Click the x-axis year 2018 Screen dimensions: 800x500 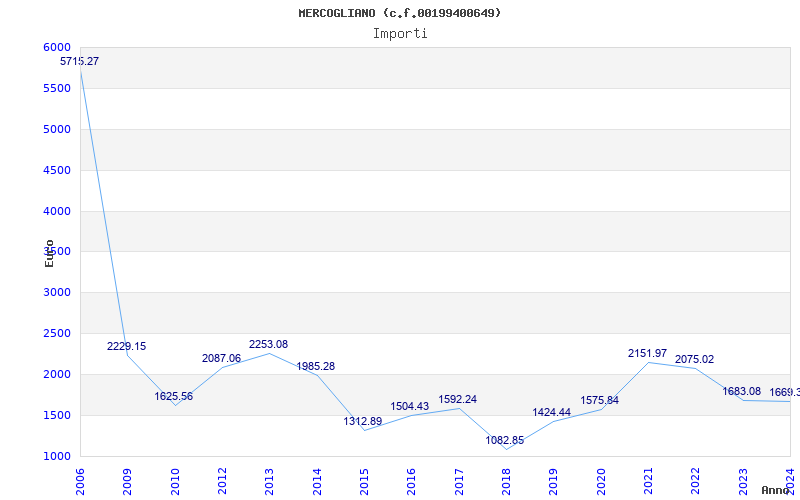pos(506,482)
